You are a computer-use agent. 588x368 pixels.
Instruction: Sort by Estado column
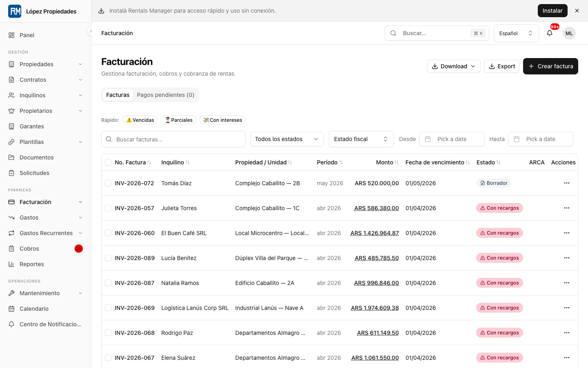(488, 162)
